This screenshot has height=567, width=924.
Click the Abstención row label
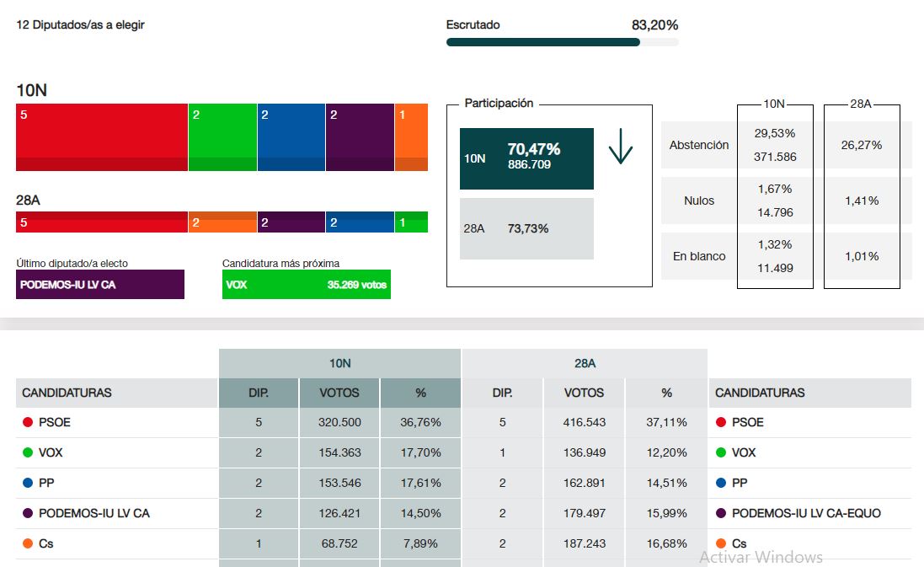click(698, 145)
